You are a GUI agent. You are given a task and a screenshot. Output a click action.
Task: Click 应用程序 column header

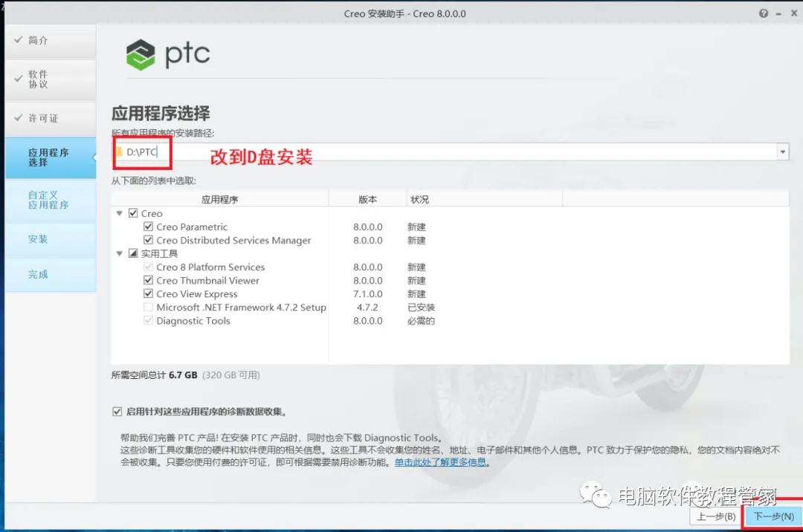pyautogui.click(x=219, y=199)
